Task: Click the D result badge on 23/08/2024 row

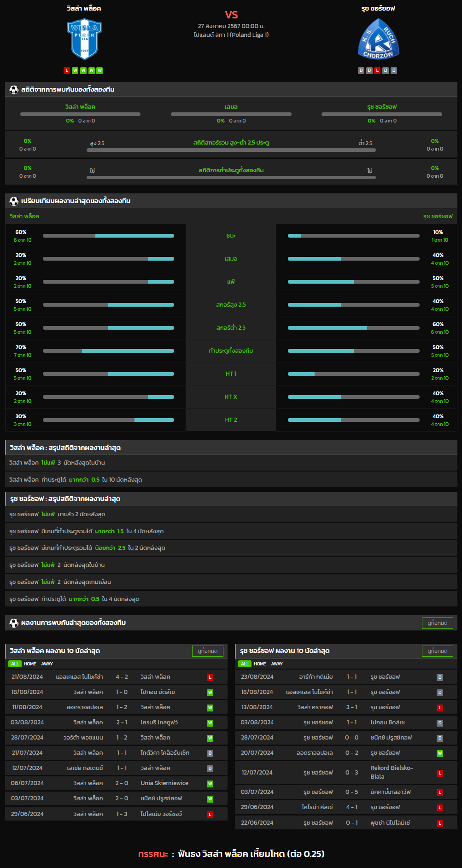Action: (440, 677)
